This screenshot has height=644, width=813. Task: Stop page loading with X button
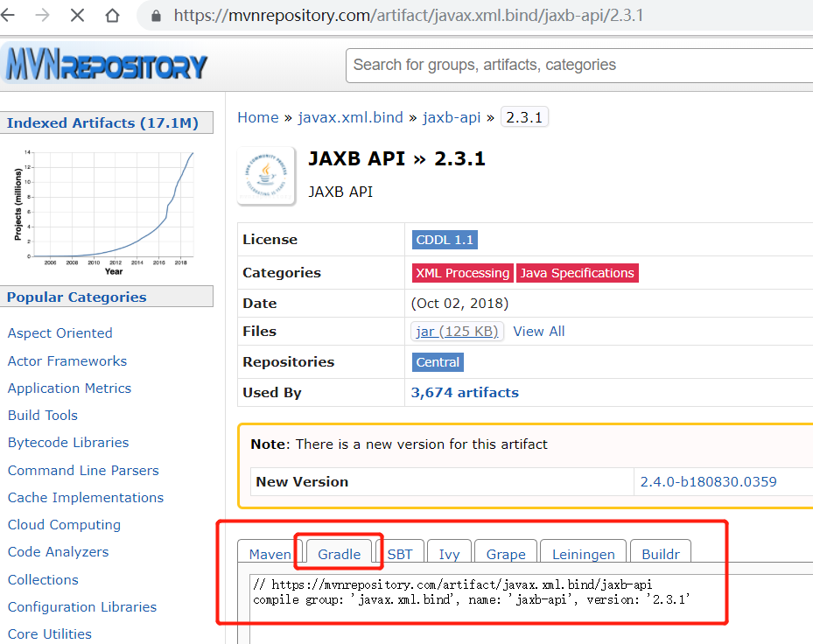(77, 15)
